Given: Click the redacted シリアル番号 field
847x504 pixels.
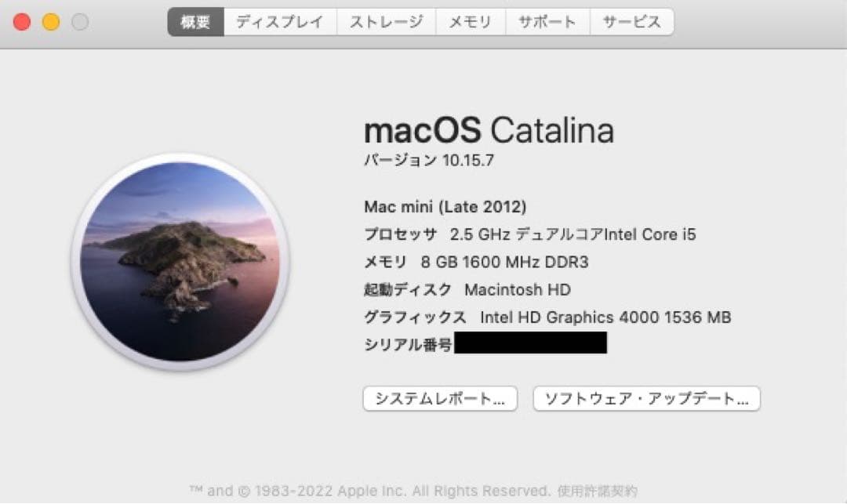Looking at the screenshot, I should 531,343.
